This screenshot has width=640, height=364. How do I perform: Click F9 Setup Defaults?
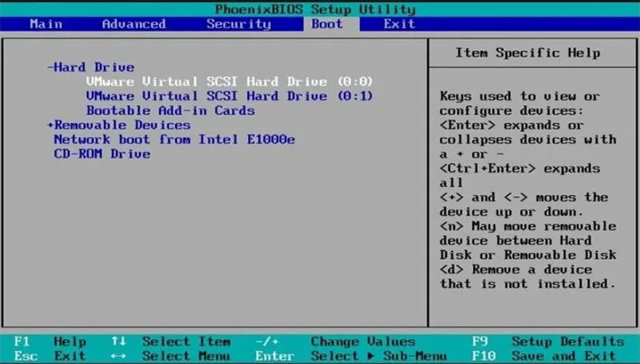[548, 342]
